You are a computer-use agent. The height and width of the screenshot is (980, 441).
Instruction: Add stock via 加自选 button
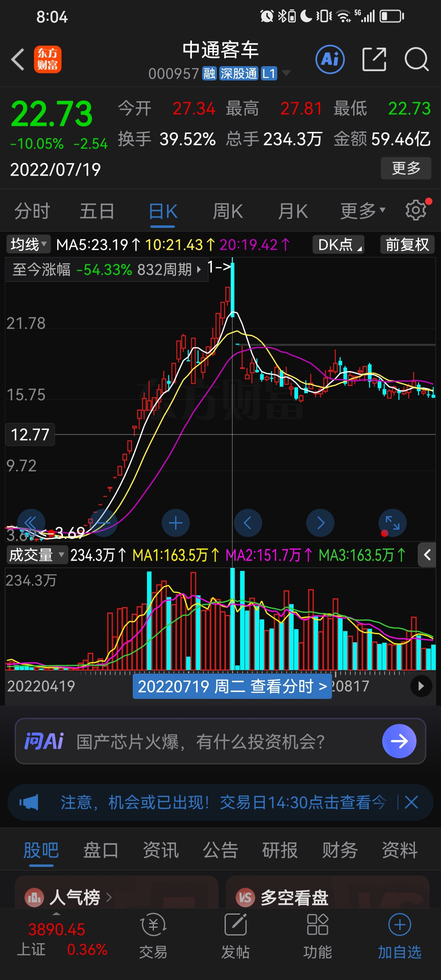pyautogui.click(x=399, y=937)
